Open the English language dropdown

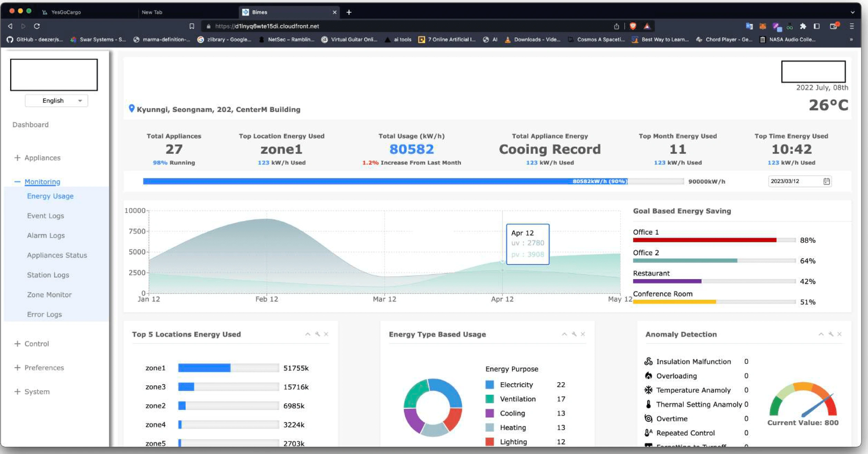[56, 101]
